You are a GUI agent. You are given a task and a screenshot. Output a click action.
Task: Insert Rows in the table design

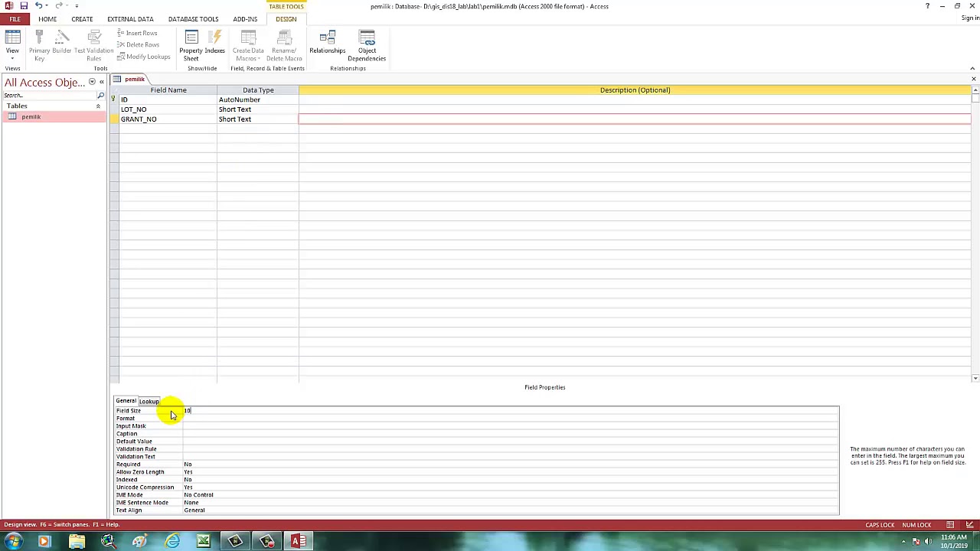click(137, 33)
